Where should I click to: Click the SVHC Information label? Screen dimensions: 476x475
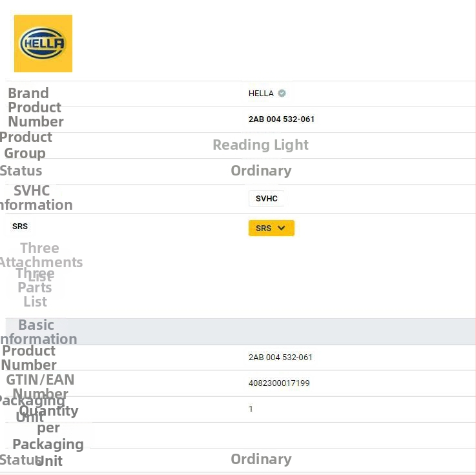(36, 197)
